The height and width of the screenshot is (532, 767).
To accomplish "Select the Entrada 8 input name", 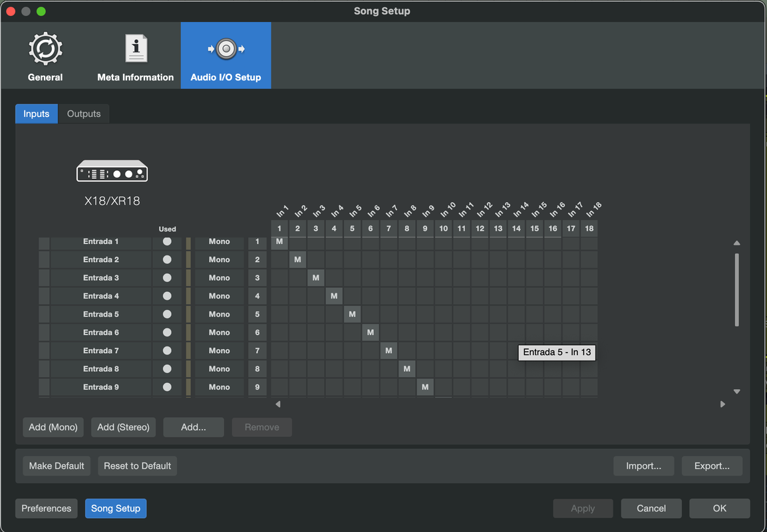I will (x=100, y=368).
